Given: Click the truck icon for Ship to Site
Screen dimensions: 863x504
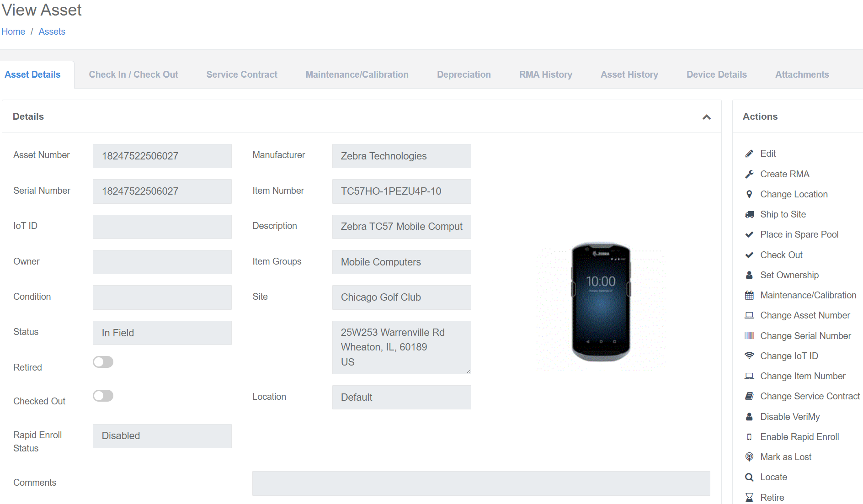Looking at the screenshot, I should tap(749, 214).
